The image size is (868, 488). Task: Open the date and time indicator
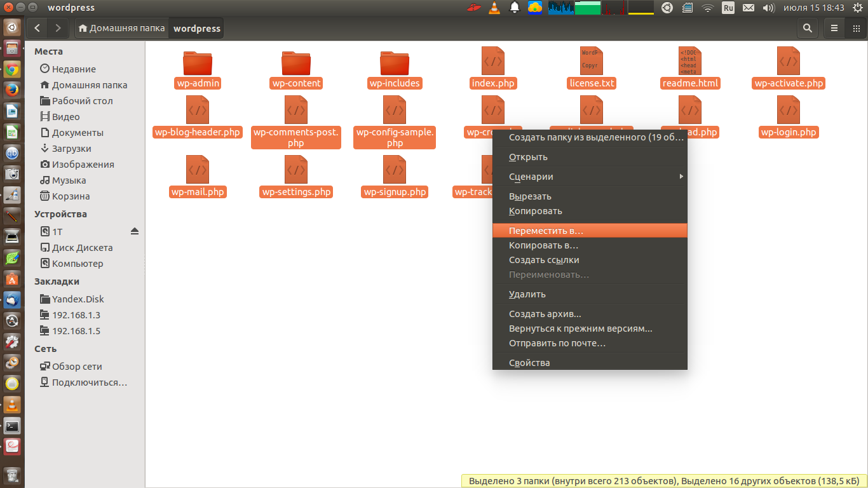pyautogui.click(x=813, y=8)
